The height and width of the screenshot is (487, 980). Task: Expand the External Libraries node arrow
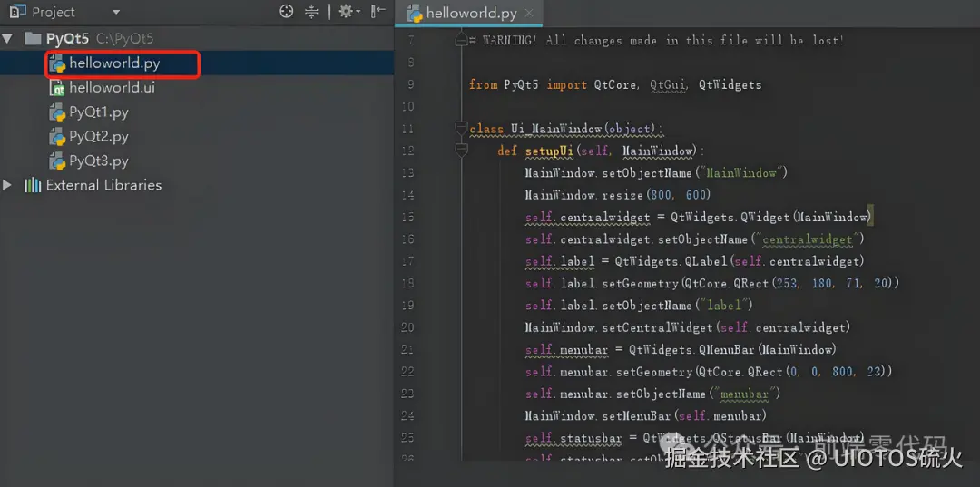[x=7, y=185]
